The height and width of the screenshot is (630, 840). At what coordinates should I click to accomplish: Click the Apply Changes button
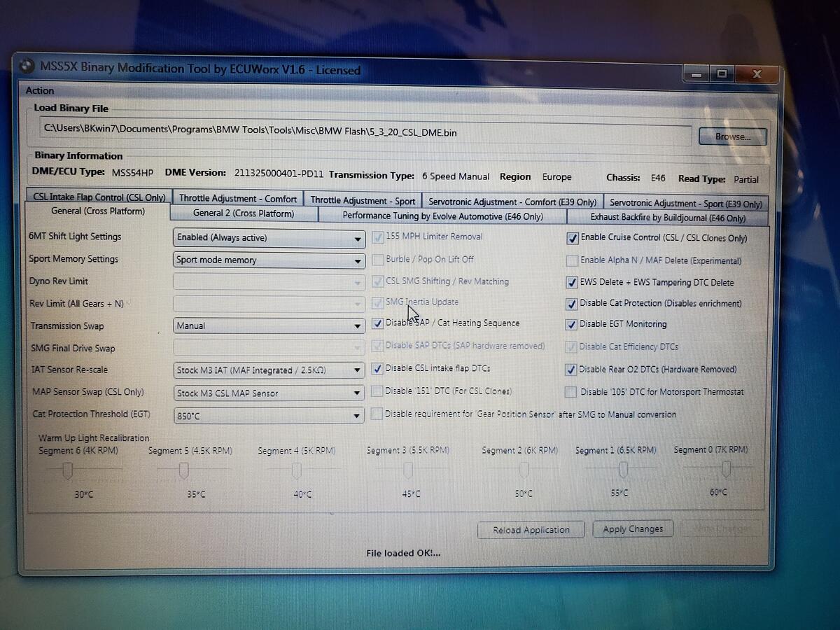633,529
